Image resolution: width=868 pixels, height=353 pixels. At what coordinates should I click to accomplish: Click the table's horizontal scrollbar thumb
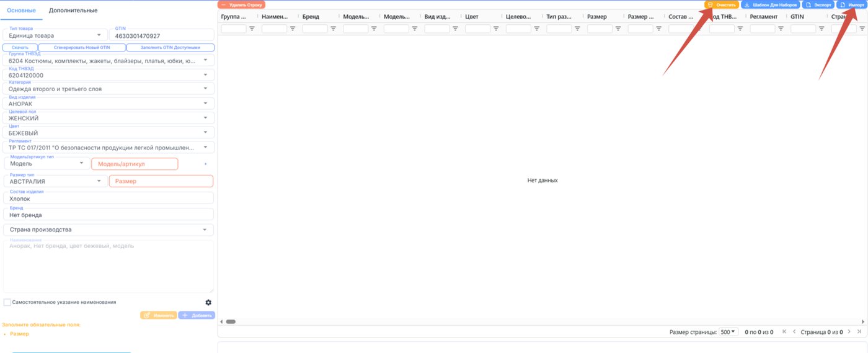(230, 321)
